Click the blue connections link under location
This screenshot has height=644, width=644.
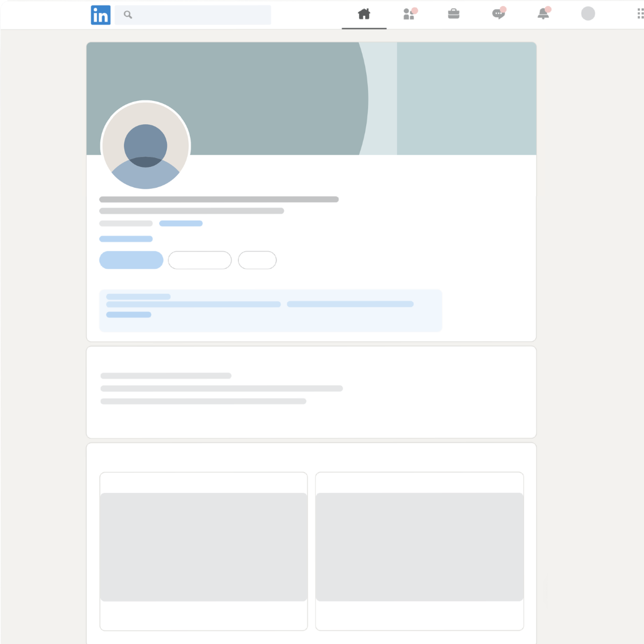[125, 239]
